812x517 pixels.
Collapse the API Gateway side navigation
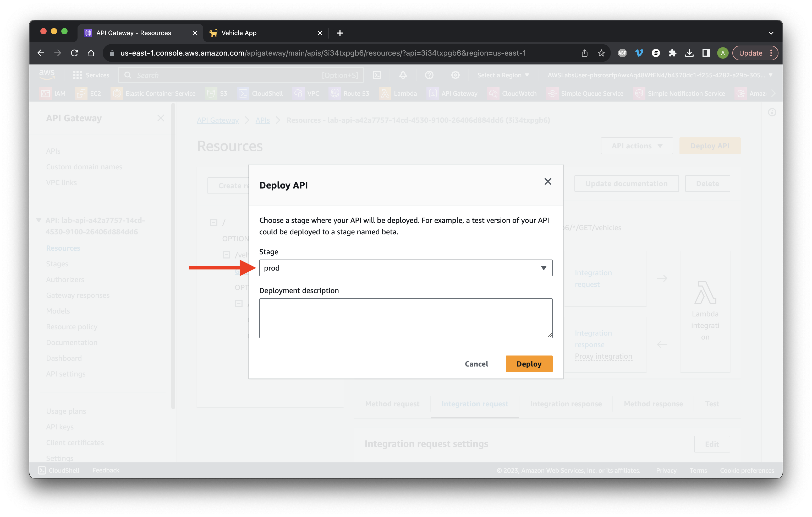(x=161, y=118)
